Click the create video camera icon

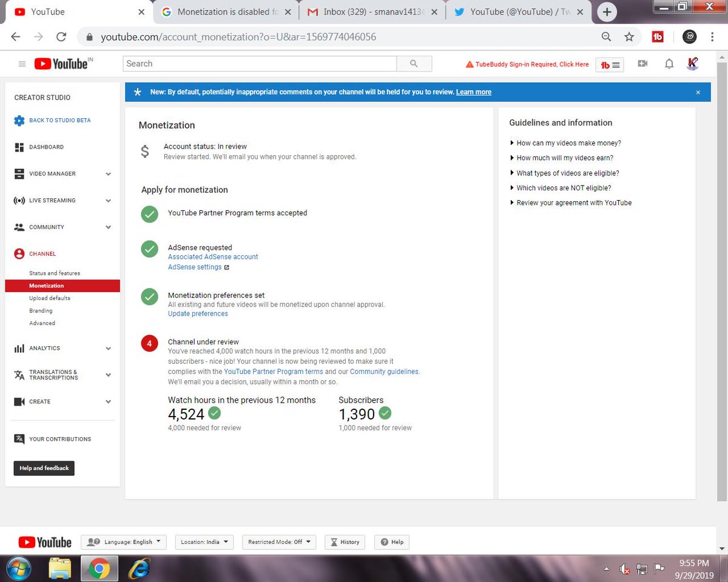[x=643, y=64]
